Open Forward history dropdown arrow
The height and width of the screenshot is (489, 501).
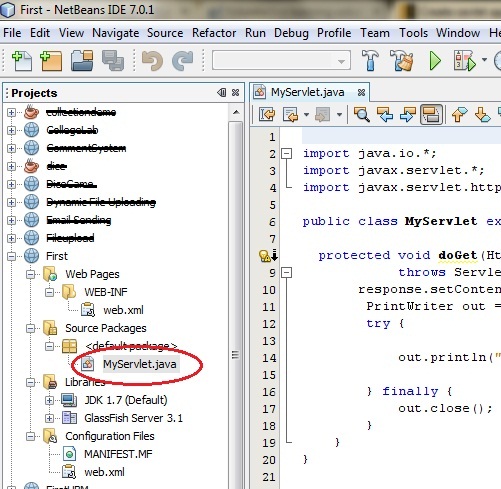(339, 115)
